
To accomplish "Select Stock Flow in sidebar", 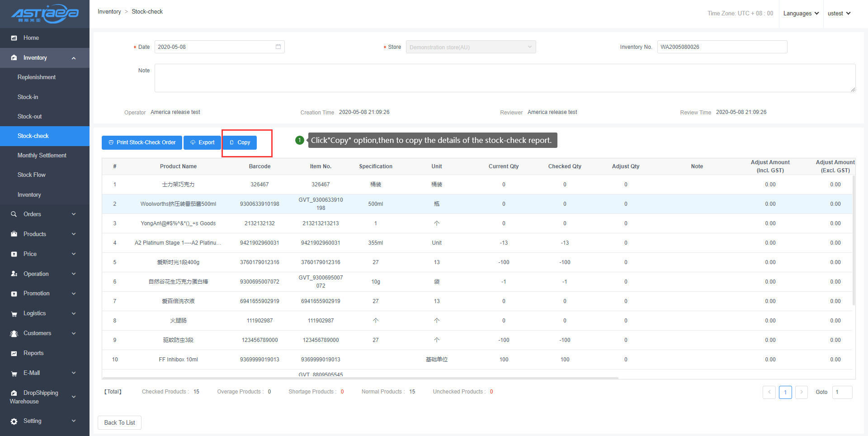I will 32,175.
